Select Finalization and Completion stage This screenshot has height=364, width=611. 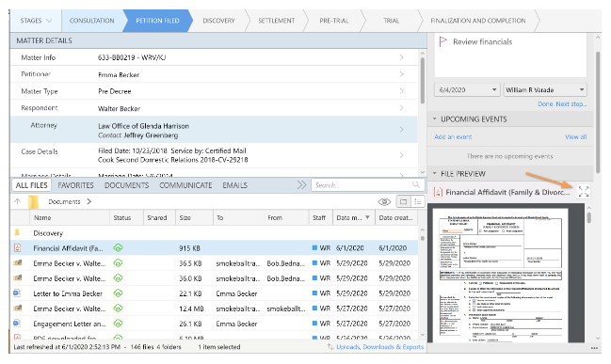478,21
